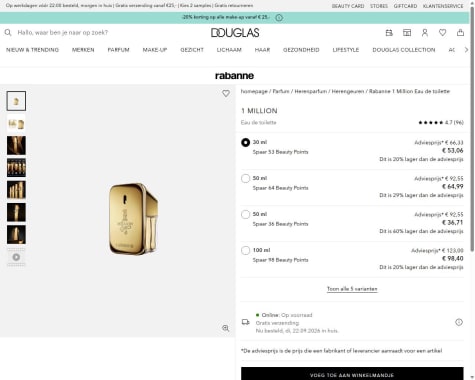Click the Klantenservice link

[x=443, y=6]
